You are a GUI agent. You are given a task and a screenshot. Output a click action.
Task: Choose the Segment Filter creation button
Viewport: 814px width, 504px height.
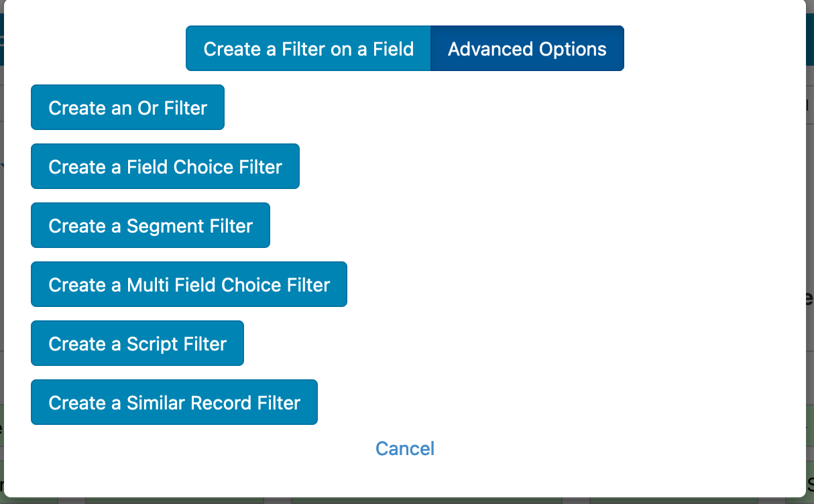tap(150, 225)
